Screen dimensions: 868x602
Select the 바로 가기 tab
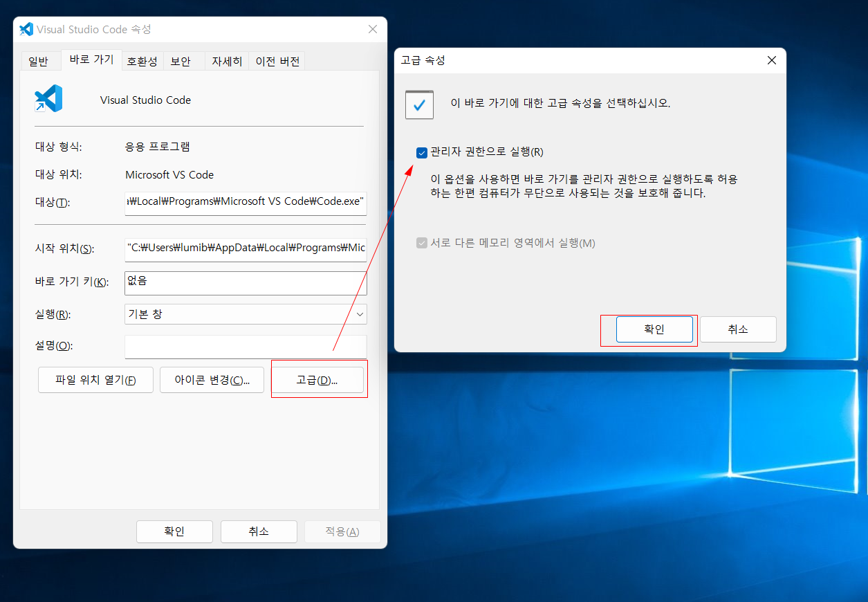(92, 60)
